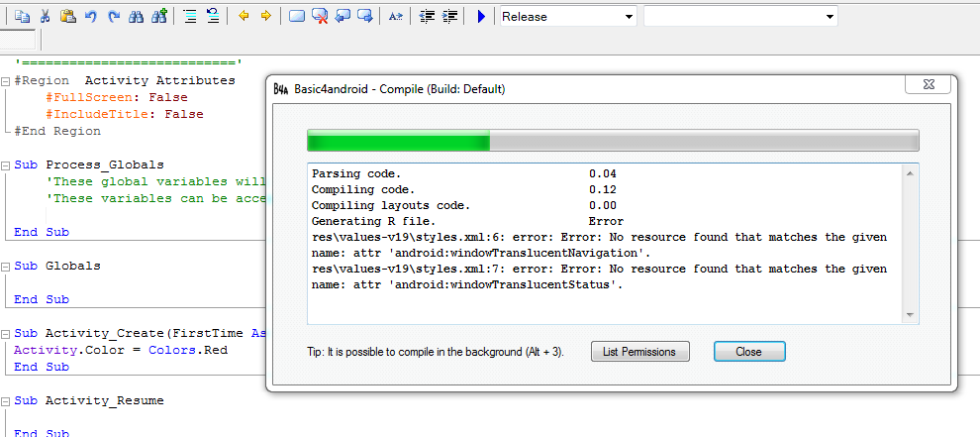Image resolution: width=980 pixels, height=437 pixels.
Task: Collapse the Sub Activity_Create block
Action: 7,333
